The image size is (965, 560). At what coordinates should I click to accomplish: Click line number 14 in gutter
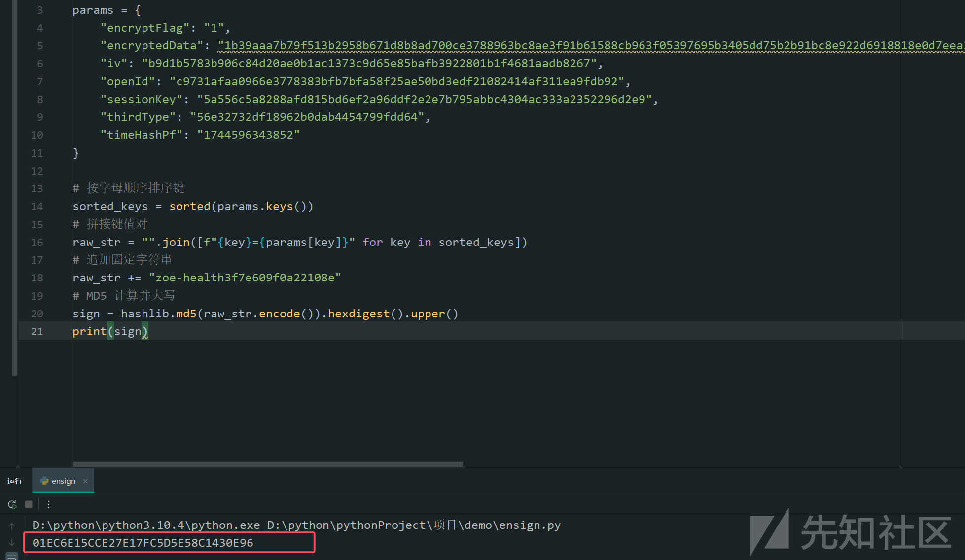coord(37,207)
